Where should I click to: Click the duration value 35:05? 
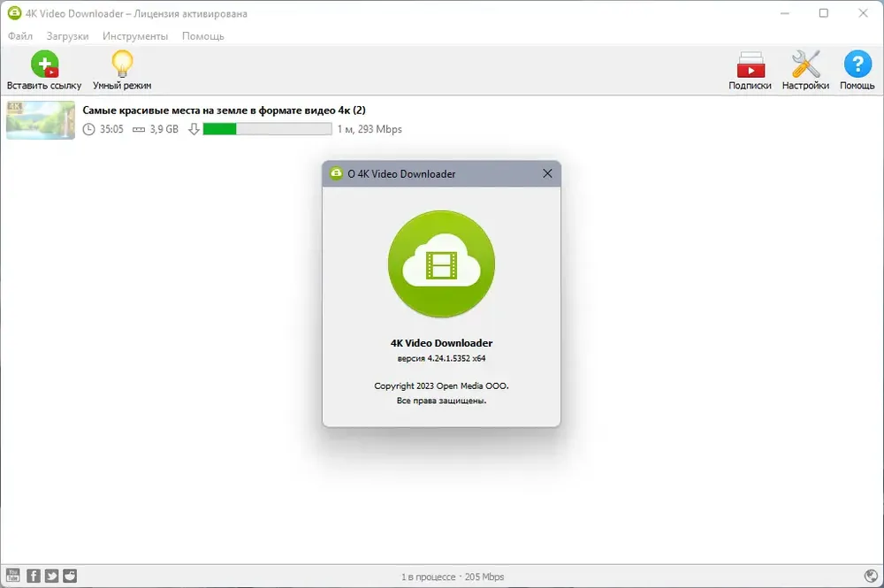[x=111, y=129]
